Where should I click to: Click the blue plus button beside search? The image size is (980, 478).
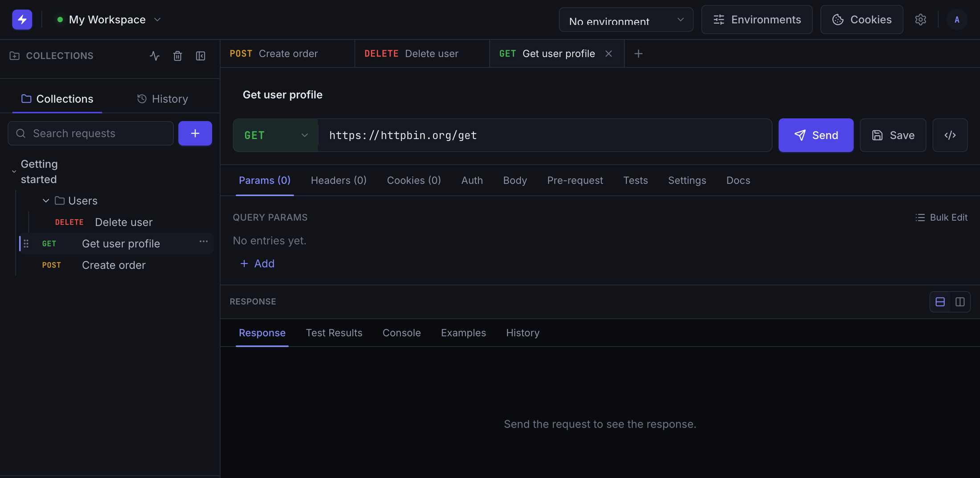[195, 133]
